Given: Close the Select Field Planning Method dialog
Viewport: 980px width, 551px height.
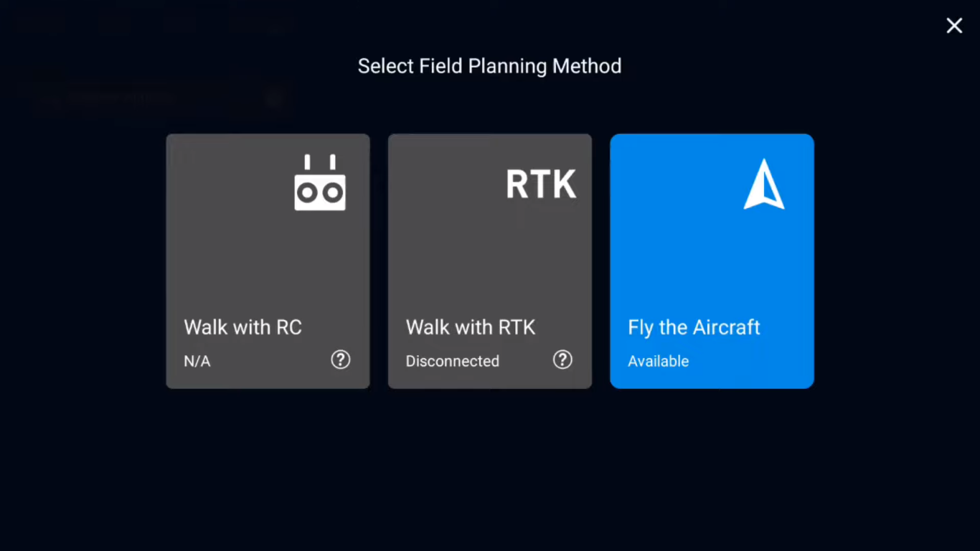Looking at the screenshot, I should (954, 26).
